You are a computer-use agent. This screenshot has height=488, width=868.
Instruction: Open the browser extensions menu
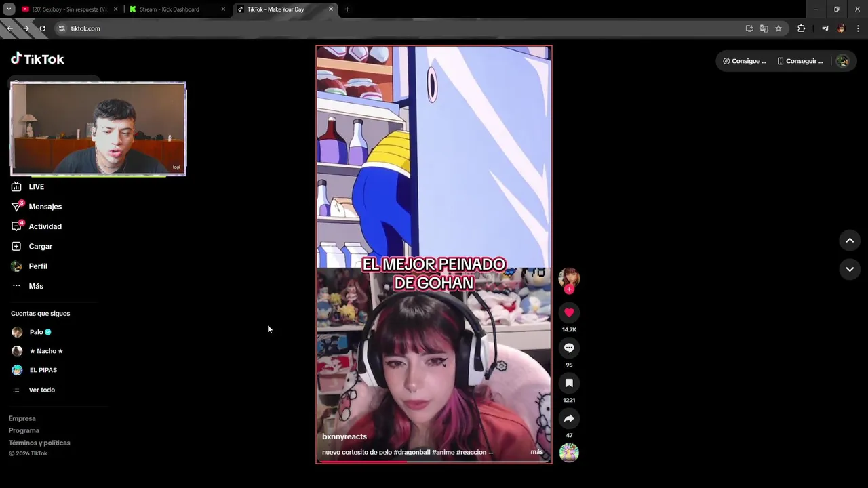click(x=802, y=28)
